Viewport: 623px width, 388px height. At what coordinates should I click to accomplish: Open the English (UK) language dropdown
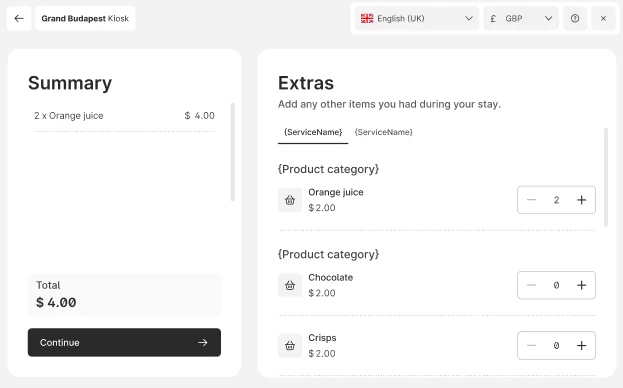(417, 18)
